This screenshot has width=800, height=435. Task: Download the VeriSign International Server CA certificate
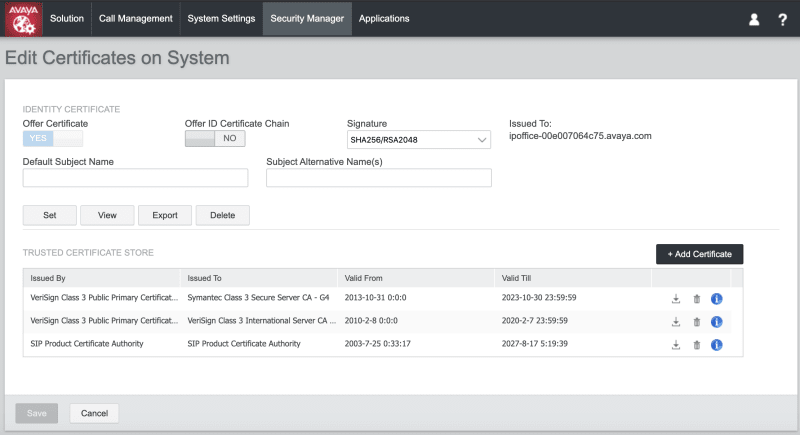point(676,322)
